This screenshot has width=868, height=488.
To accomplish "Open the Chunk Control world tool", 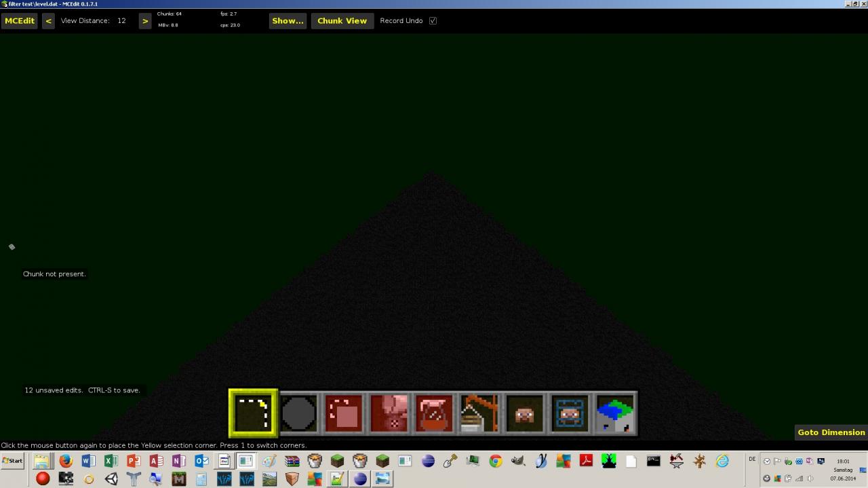I will [x=614, y=412].
